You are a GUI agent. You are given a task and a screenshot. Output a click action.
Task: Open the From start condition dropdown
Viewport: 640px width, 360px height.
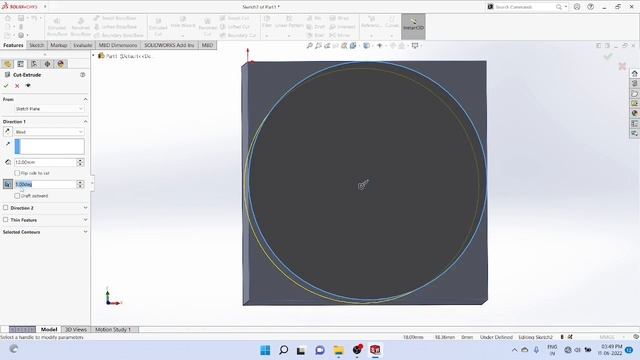49,109
